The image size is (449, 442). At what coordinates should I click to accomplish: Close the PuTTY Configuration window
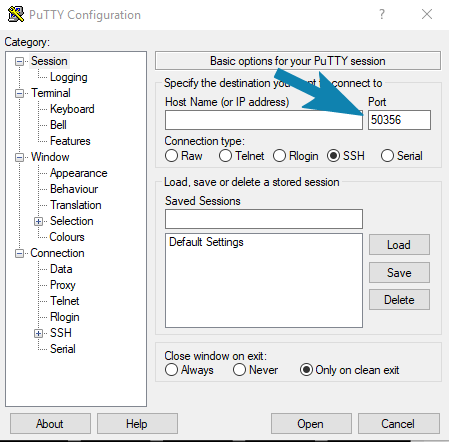point(427,14)
